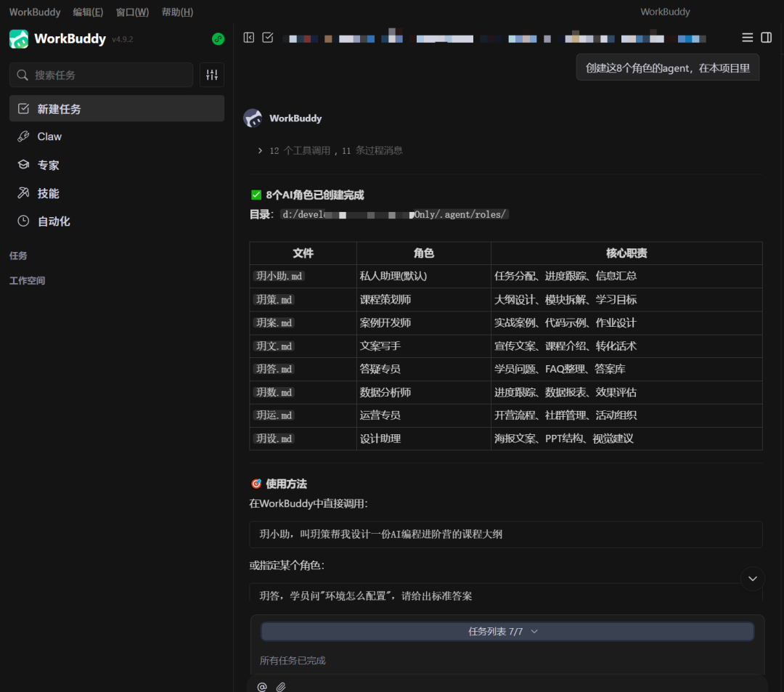Click the green connection status icon
The width and height of the screenshot is (784, 692).
click(x=218, y=39)
